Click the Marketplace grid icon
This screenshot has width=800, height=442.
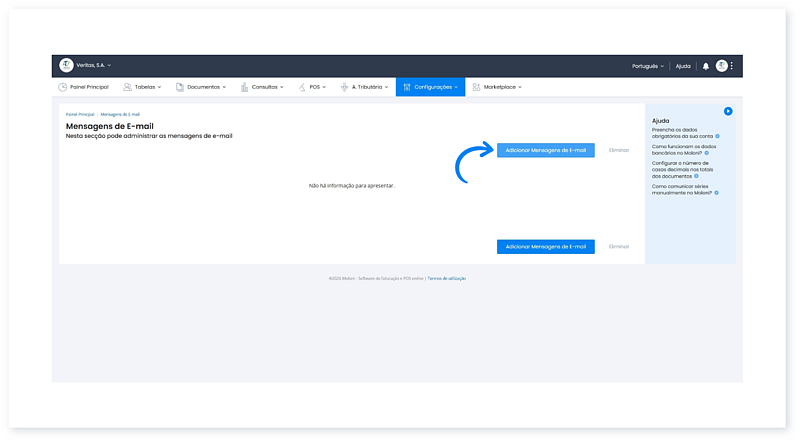tap(476, 87)
